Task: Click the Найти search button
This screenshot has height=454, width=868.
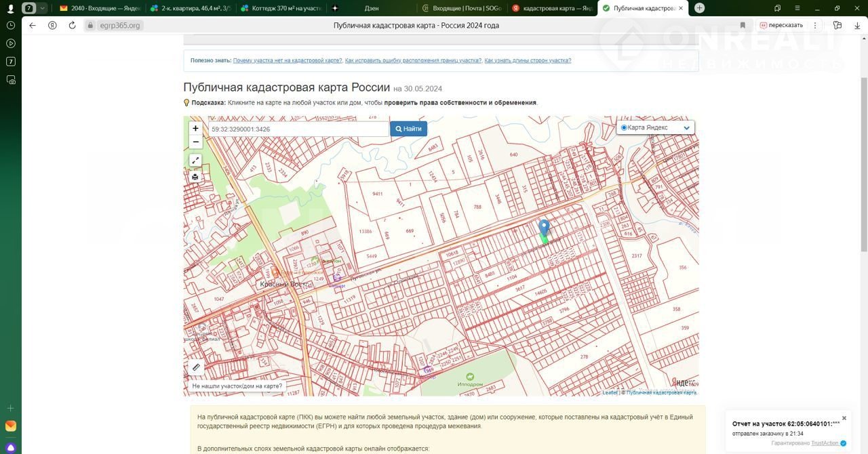Action: [x=408, y=129]
